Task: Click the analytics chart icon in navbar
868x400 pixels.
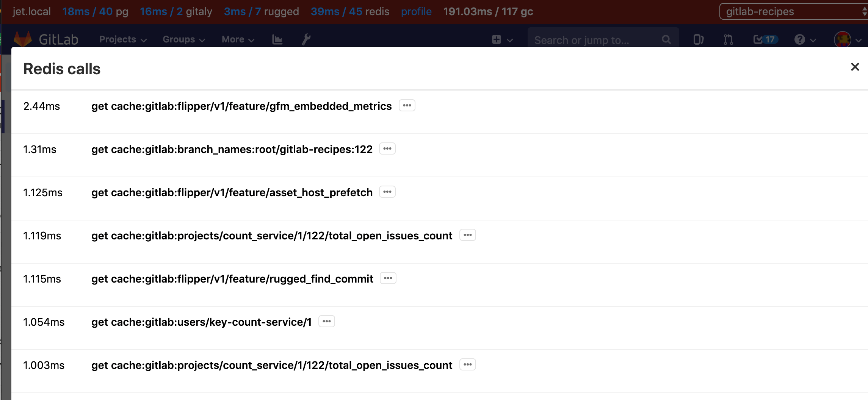Action: (x=277, y=39)
